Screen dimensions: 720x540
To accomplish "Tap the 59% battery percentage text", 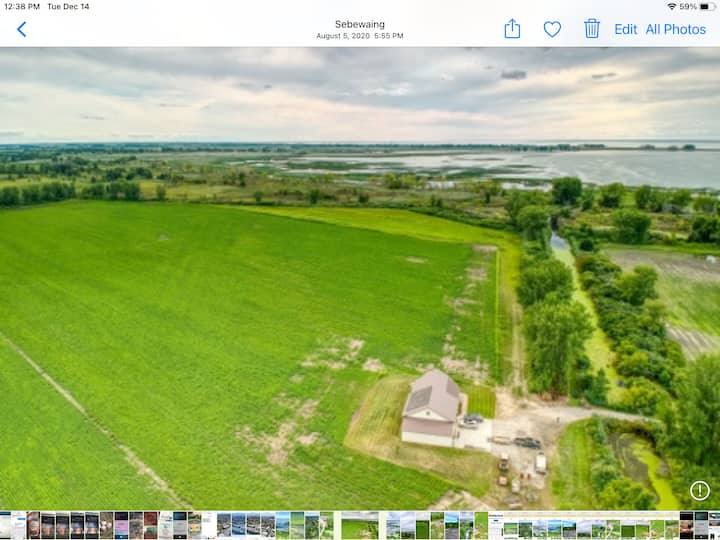I will 688,6.
